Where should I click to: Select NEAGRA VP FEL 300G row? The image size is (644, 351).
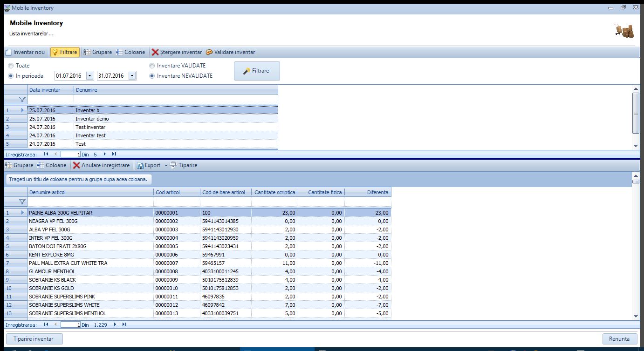[x=198, y=221]
